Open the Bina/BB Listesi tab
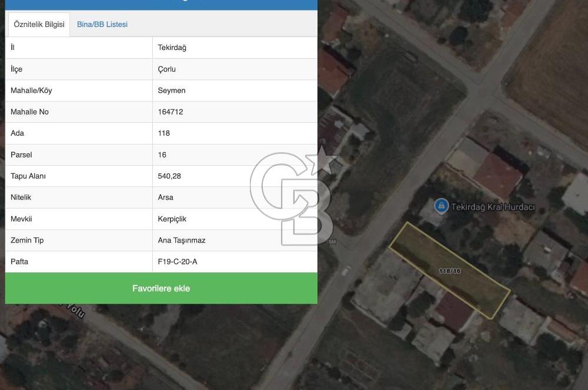Viewport: 588px width, 390px height. [102, 24]
